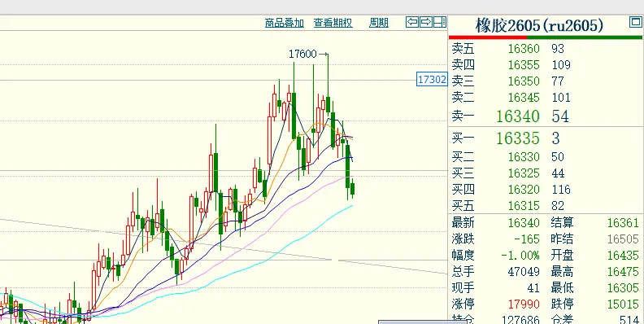The image size is (644, 324).
Task: Open the 商品叠加 link
Action: 285,23
